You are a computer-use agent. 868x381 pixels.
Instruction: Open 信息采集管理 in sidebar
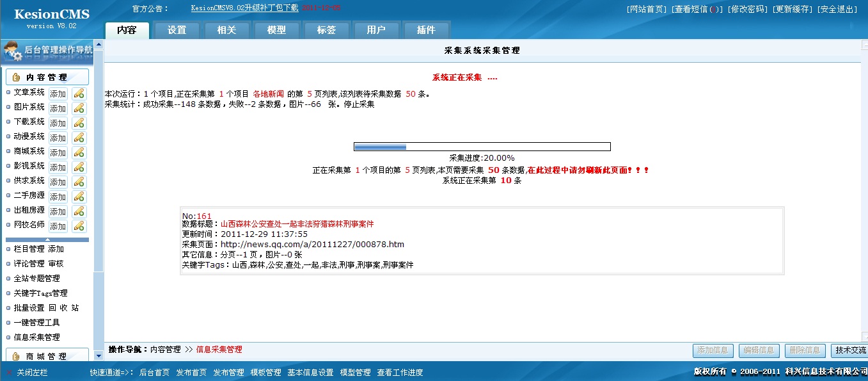click(37, 337)
